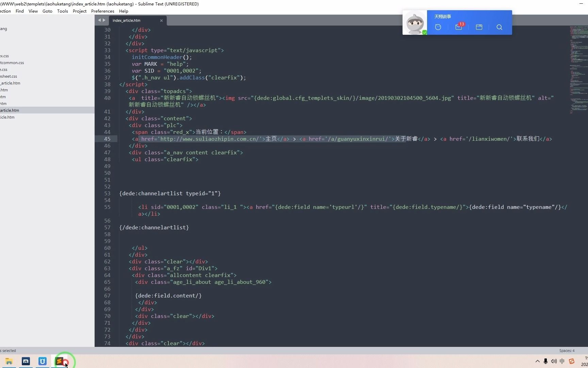Image resolution: width=588 pixels, height=368 pixels.
Task: Click line number 53 in the gutter
Action: pos(107,193)
